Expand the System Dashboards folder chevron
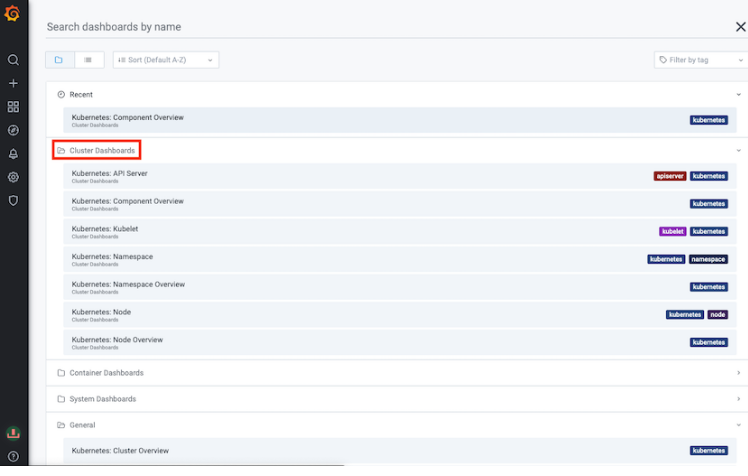The height and width of the screenshot is (476, 748). 738,399
